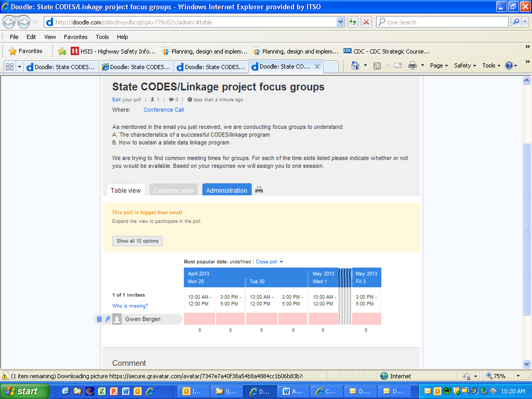This screenshot has width=532, height=399.
Task: Click the warning icon in the status bar
Action: tap(5, 376)
